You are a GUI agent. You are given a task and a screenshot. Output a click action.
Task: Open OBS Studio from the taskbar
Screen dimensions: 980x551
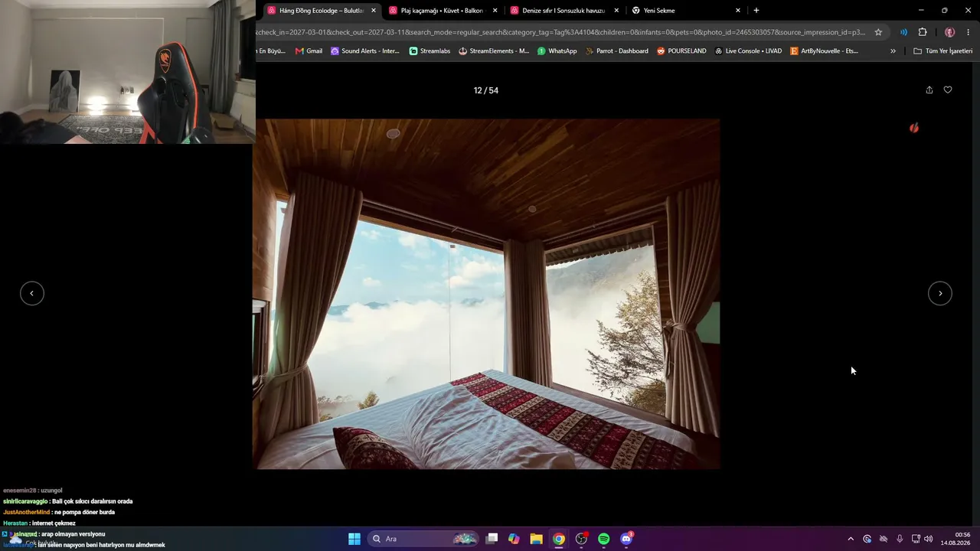point(581,539)
